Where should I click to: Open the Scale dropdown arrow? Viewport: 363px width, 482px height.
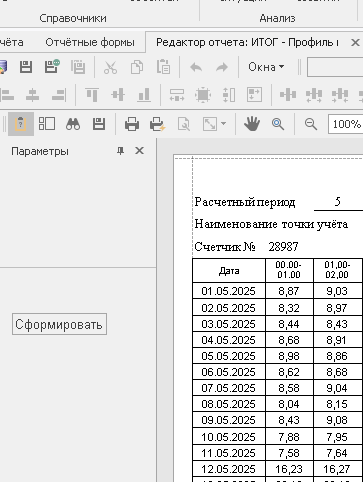coord(223,124)
